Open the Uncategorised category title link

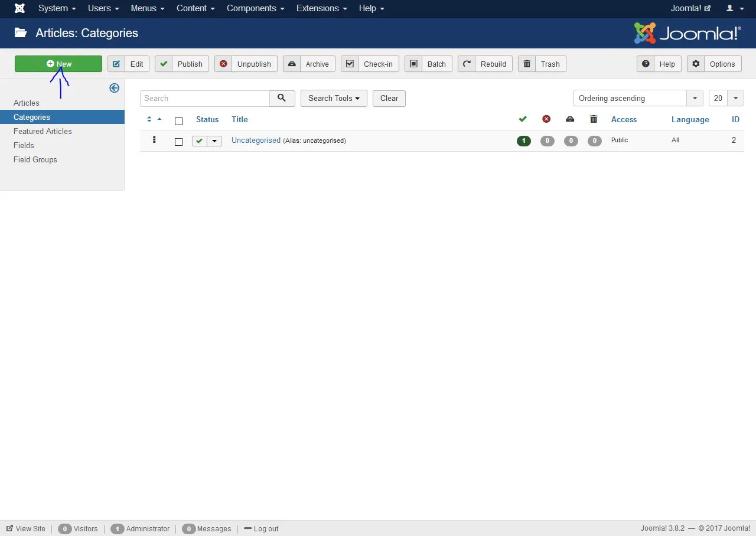256,140
